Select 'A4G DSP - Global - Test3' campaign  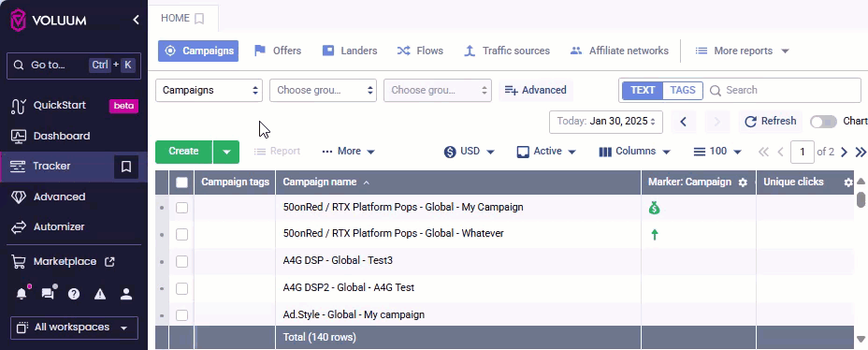point(338,260)
